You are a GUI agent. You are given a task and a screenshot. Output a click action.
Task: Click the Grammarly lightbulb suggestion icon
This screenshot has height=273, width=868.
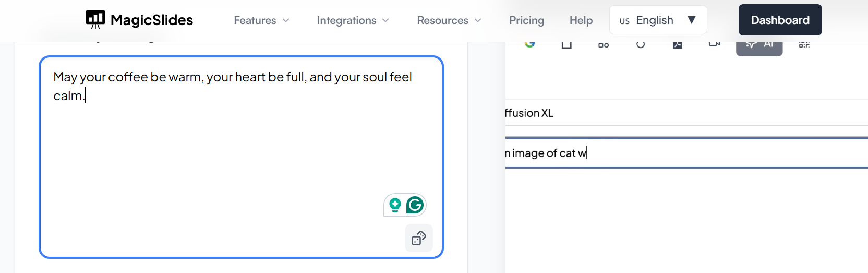click(x=395, y=205)
